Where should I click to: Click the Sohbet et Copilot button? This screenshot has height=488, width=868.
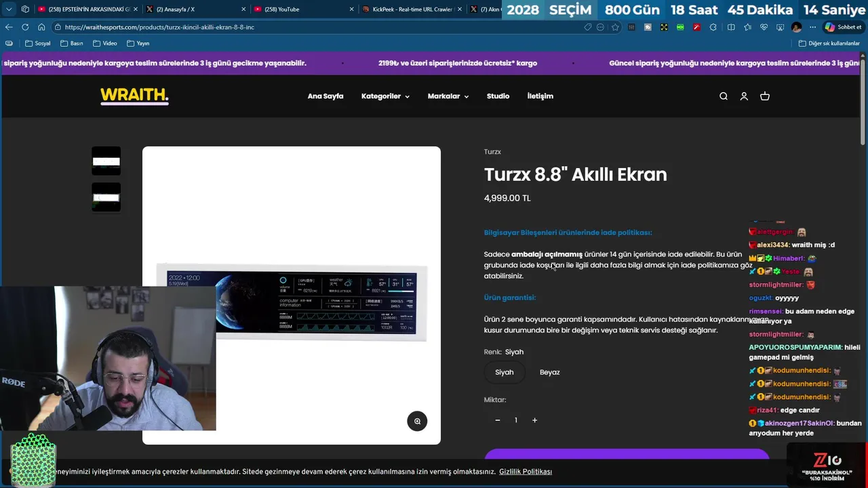843,27
